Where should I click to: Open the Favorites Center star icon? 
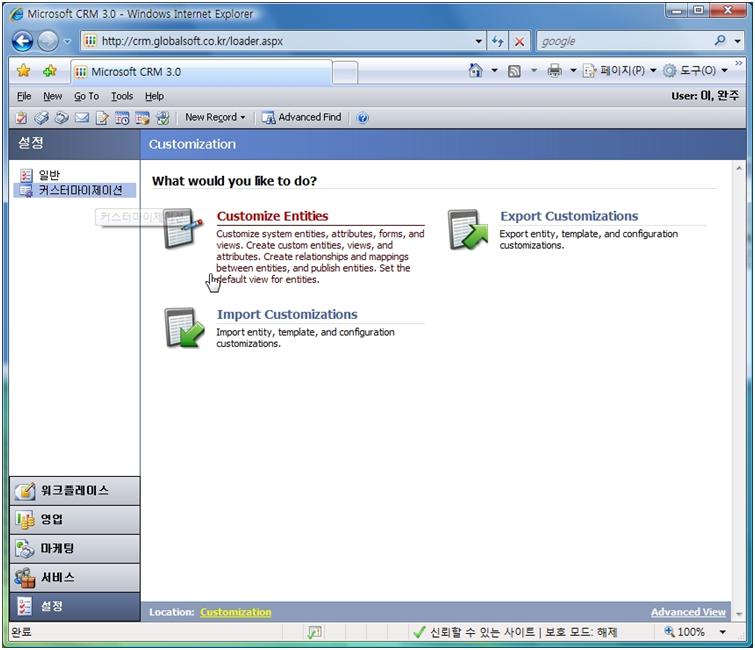pos(23,71)
